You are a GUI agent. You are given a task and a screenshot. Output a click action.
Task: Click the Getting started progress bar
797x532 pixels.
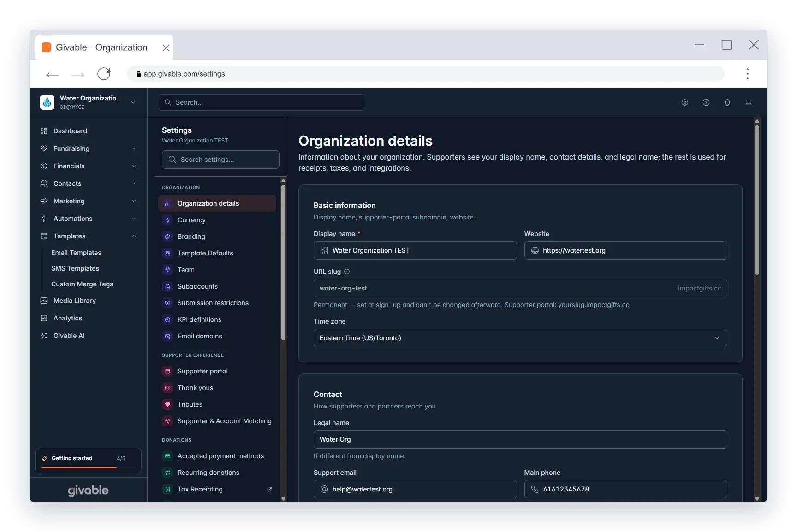[x=88, y=467]
